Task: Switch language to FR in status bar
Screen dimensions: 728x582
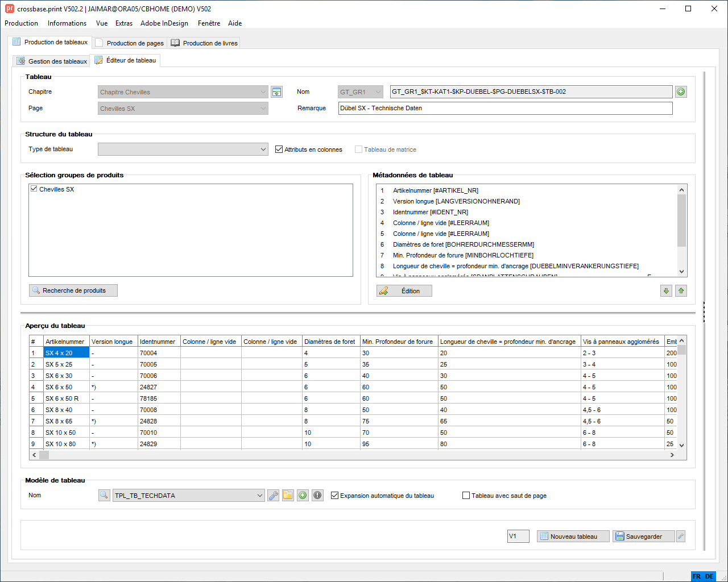Action: click(697, 576)
